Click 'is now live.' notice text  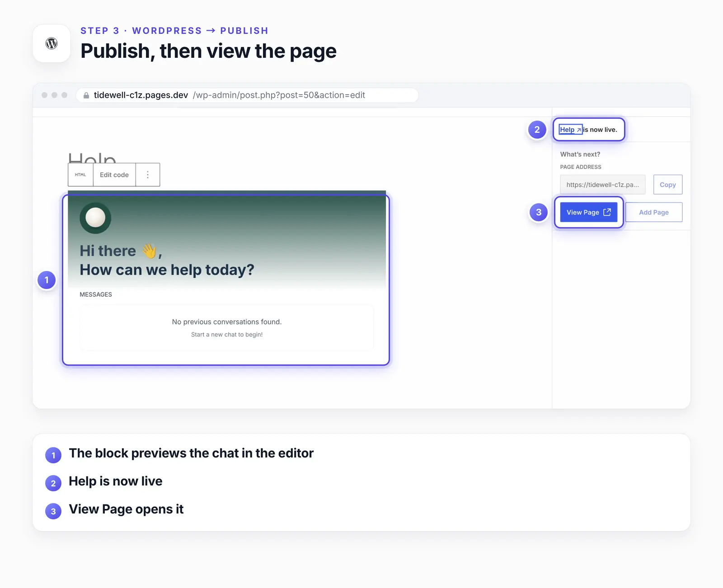(600, 130)
